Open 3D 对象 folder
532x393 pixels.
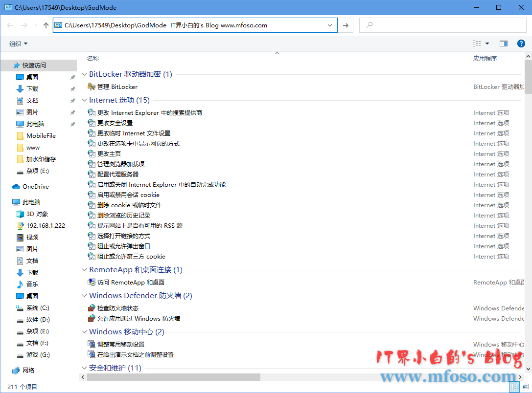[x=37, y=214]
